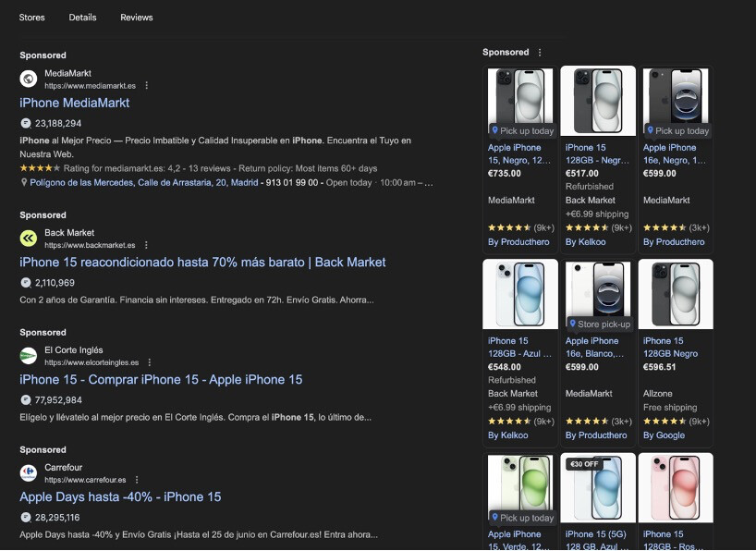Click the map pin before Polígono de las Mercedes
Image resolution: width=756 pixels, height=551 pixels.
click(x=24, y=182)
